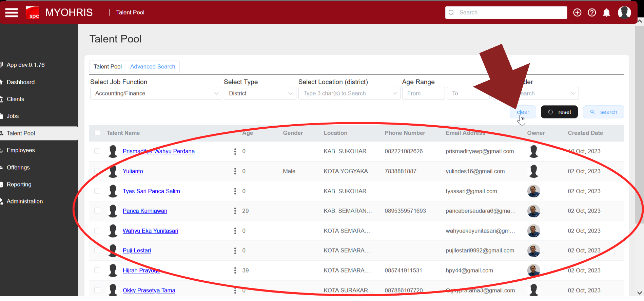Open the help question mark icon

(x=592, y=13)
